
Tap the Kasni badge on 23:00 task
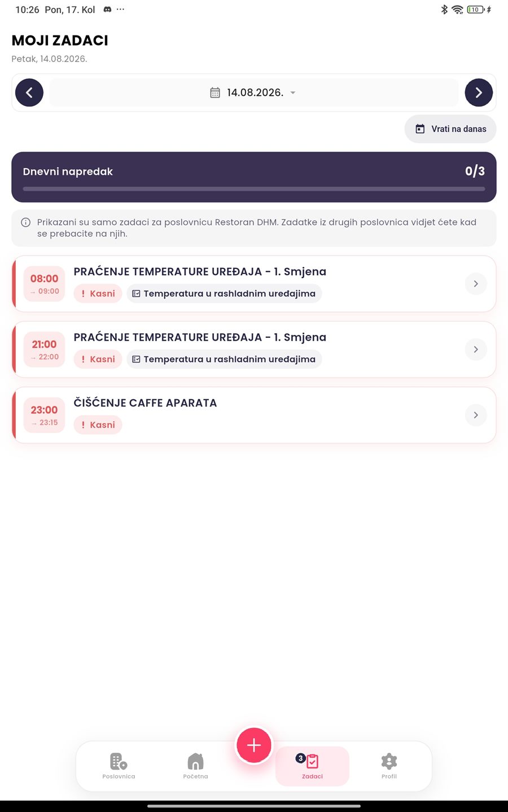click(x=98, y=425)
